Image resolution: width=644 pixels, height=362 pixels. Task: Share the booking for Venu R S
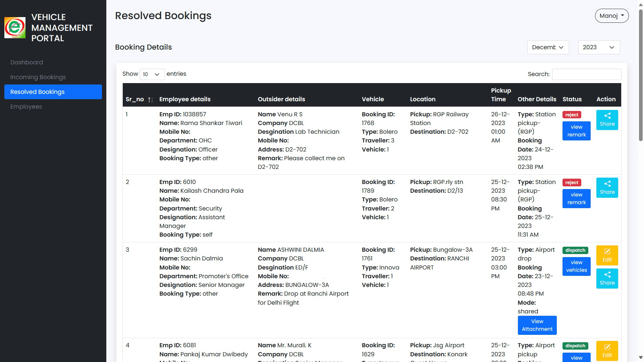(607, 120)
